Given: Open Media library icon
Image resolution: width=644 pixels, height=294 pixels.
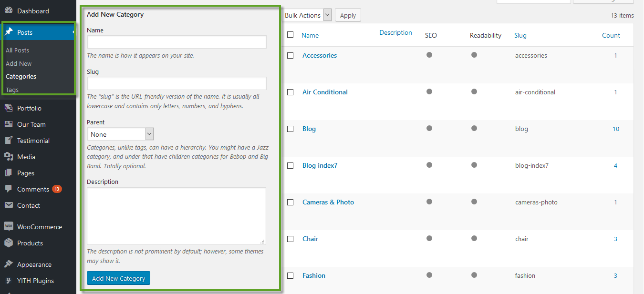Looking at the screenshot, I should click(x=9, y=157).
